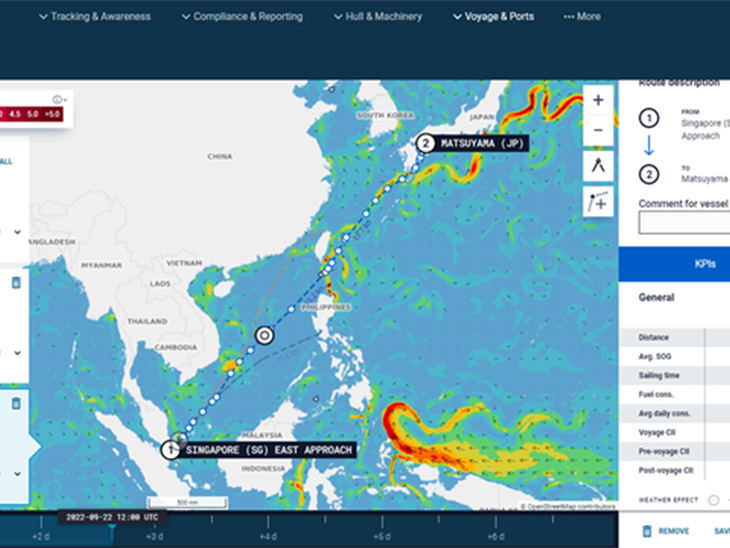Click waypoint 2 marker at Matsuyama
Image resolution: width=730 pixels, height=548 pixels.
(425, 143)
